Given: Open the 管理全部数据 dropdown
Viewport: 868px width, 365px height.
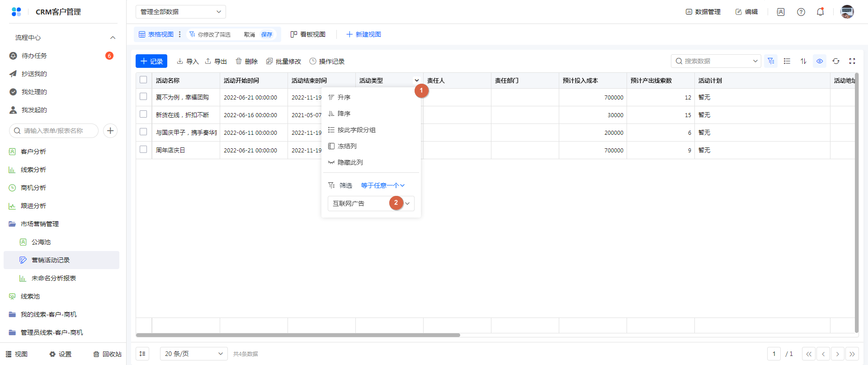Looking at the screenshot, I should 180,12.
